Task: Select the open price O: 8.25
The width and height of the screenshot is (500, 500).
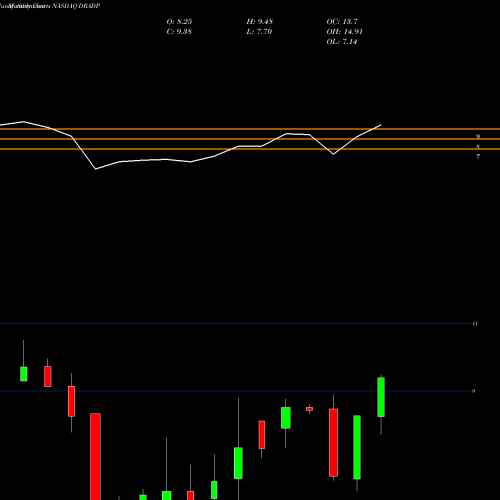Action: [x=179, y=22]
